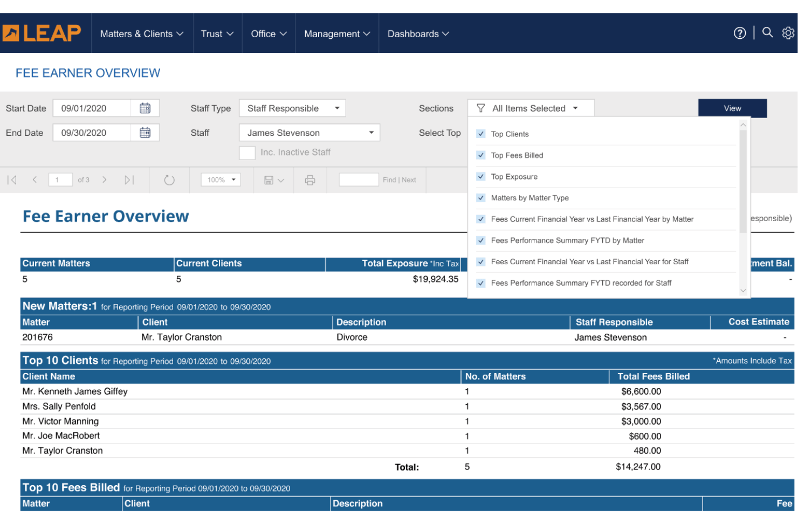This screenshot has height=532, width=798.
Task: Enable Inc. Inactive Staff checkbox
Action: point(247,153)
